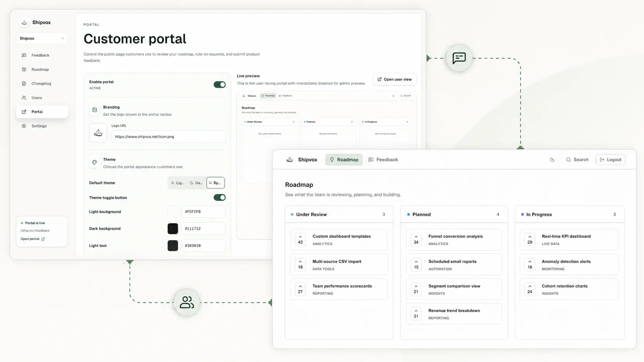Open the Custom dashboard templates card
Image resolution: width=644 pixels, height=362 pixels.
pyautogui.click(x=339, y=240)
